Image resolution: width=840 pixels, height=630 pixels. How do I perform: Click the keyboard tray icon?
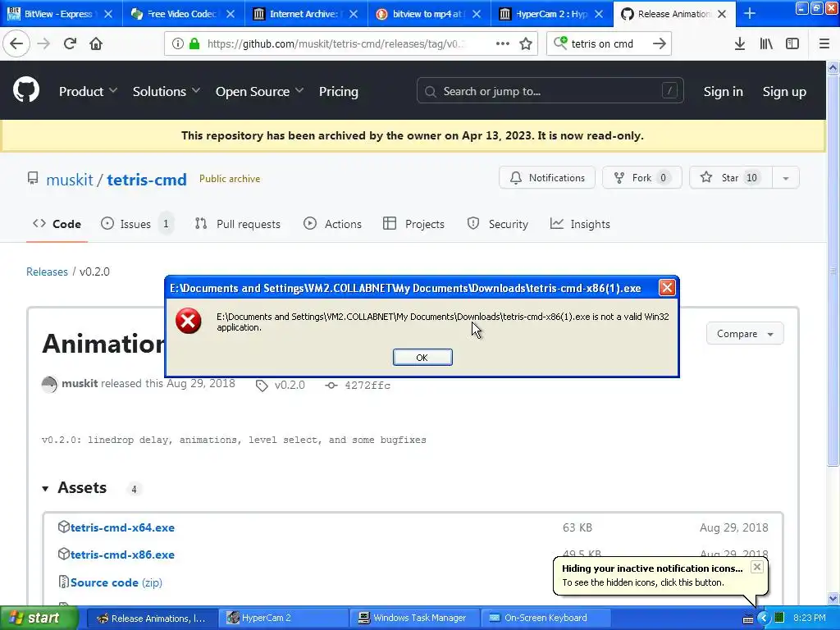[748, 619]
